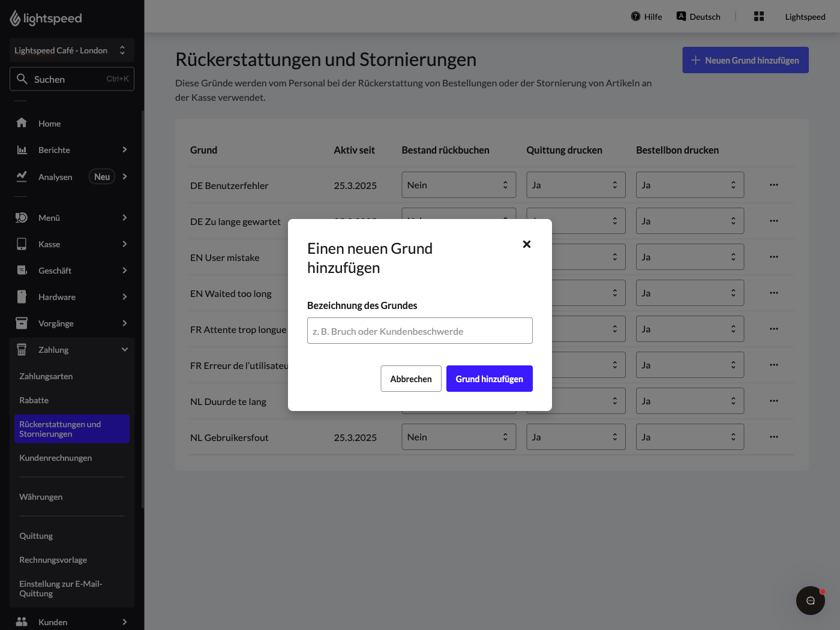Click the Grund hinzufügen button
The height and width of the screenshot is (630, 840).
click(490, 379)
